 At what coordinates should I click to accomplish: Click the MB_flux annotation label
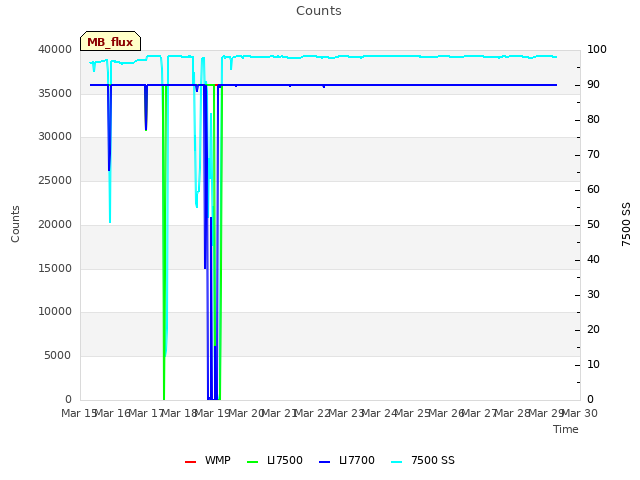click(x=110, y=41)
